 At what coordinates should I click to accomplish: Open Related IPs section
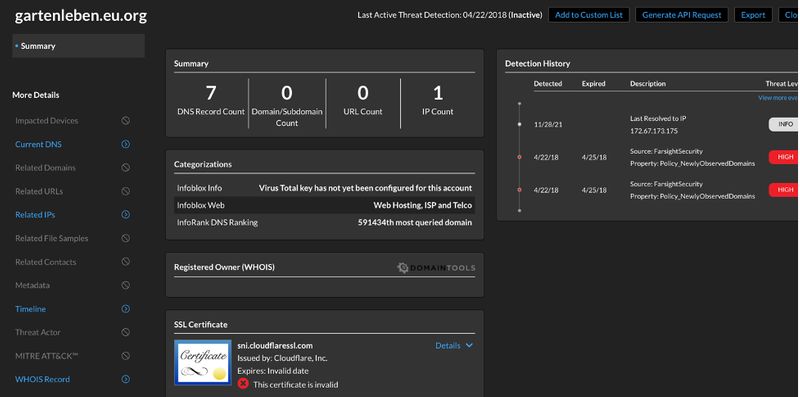[x=35, y=215]
